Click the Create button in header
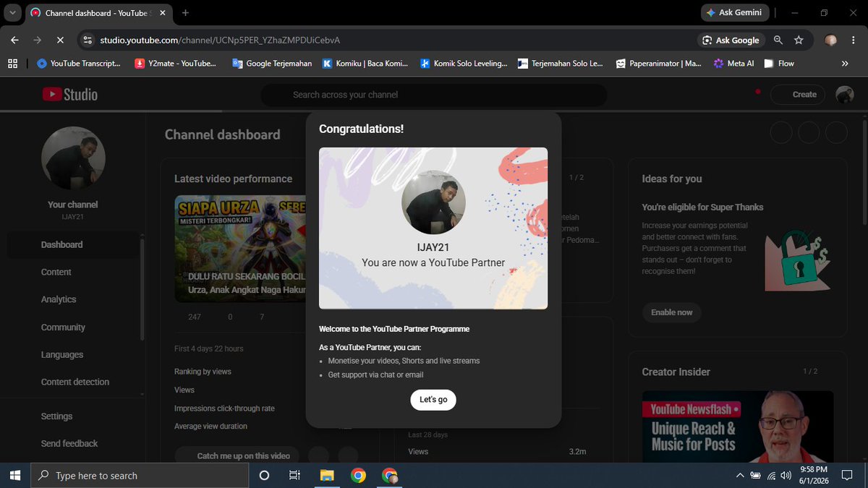 pyautogui.click(x=796, y=94)
